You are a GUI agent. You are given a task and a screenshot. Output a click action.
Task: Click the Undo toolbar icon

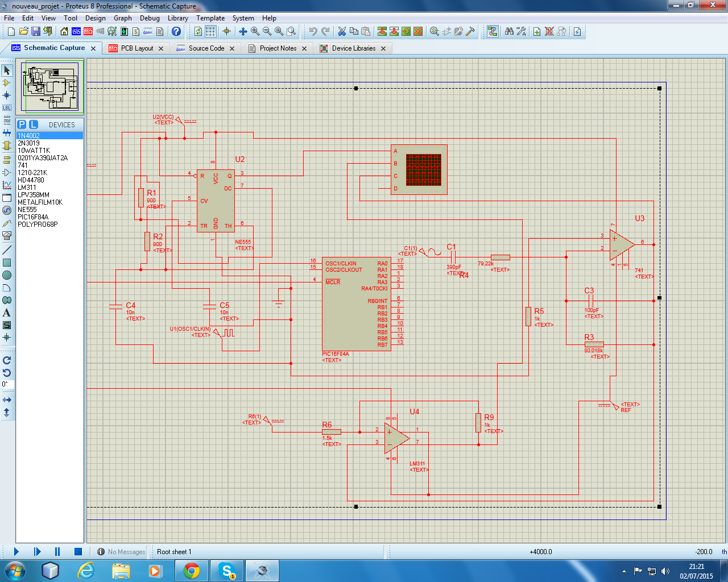[x=313, y=32]
